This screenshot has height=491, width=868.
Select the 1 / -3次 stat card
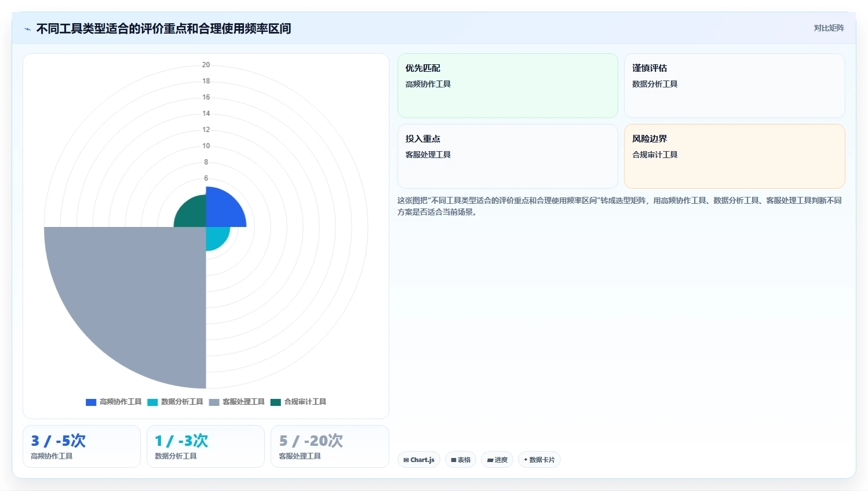pyautogui.click(x=206, y=446)
